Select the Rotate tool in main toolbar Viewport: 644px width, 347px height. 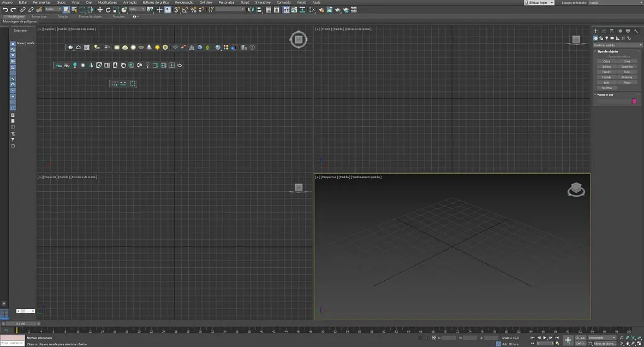pyautogui.click(x=108, y=10)
